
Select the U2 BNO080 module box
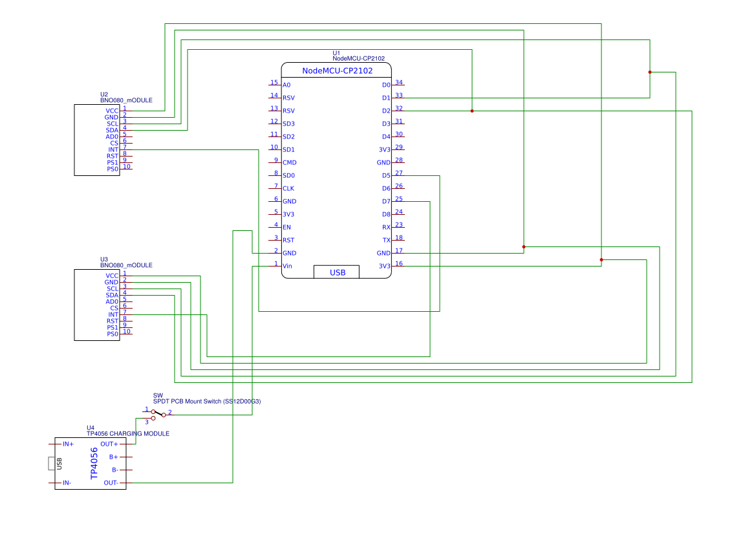(x=97, y=140)
